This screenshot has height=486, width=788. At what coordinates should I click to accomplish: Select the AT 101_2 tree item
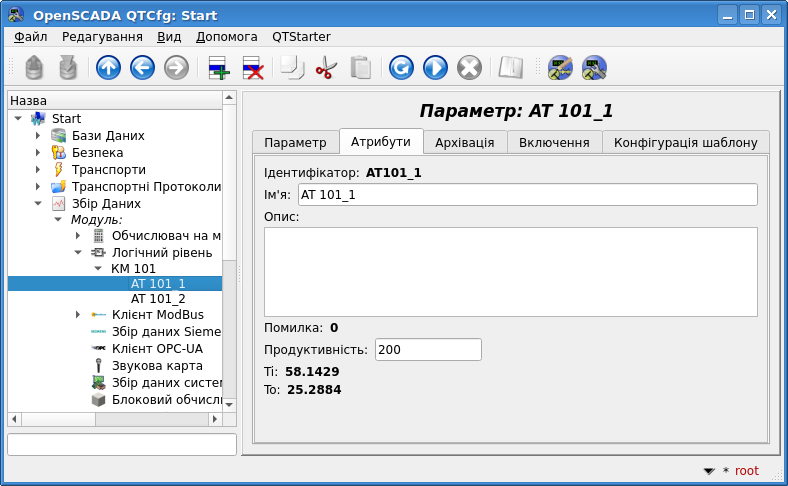point(158,299)
